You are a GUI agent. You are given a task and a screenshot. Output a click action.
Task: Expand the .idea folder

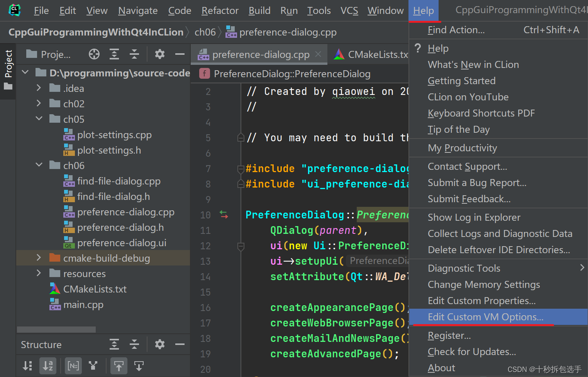point(39,88)
